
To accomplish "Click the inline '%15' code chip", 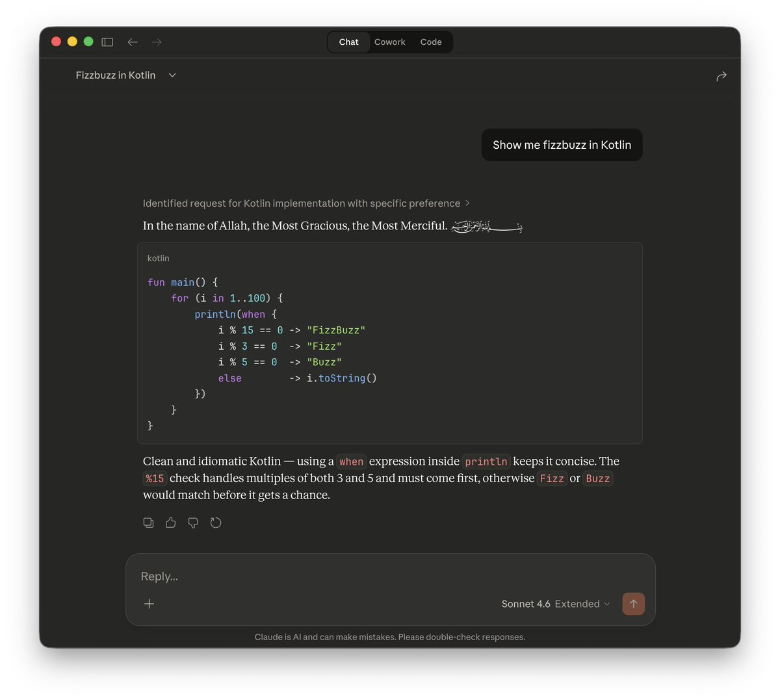I will 155,478.
